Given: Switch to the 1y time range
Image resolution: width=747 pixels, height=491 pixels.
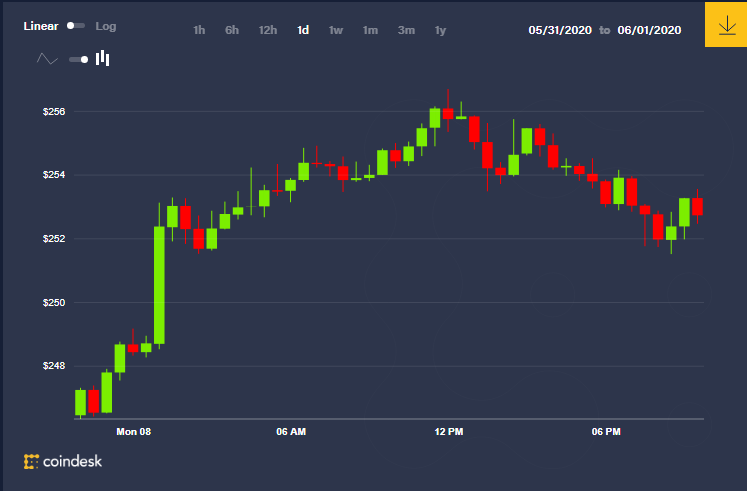Looking at the screenshot, I should (x=440, y=30).
